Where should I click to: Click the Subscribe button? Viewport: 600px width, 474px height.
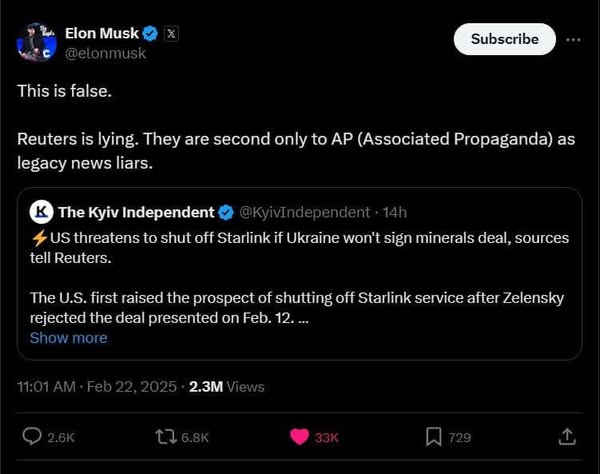[x=504, y=39]
